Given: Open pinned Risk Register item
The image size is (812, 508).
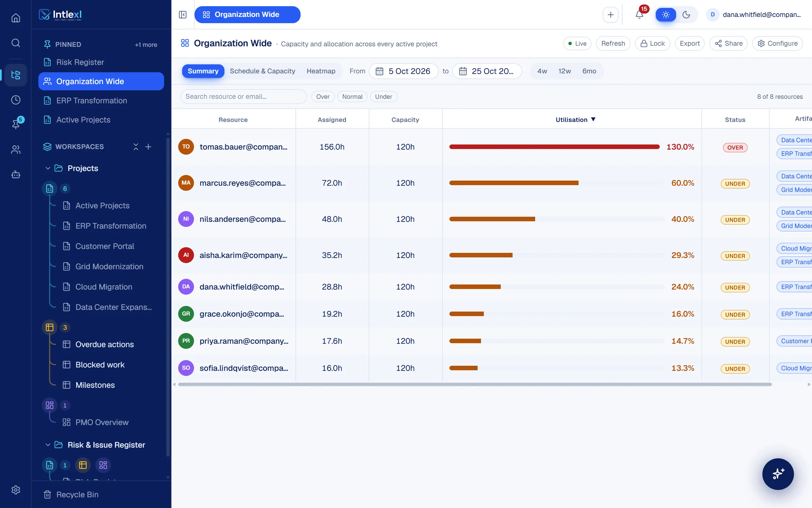Looking at the screenshot, I should coord(101,62).
